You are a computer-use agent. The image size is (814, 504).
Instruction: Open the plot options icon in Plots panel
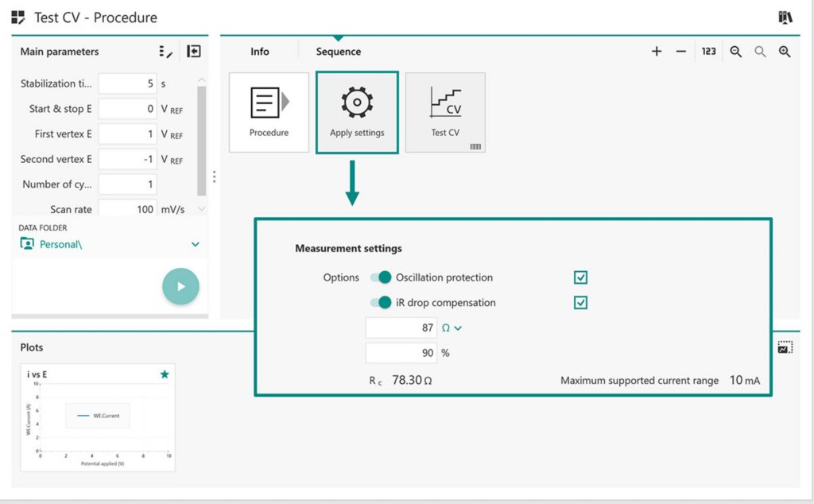click(x=785, y=347)
